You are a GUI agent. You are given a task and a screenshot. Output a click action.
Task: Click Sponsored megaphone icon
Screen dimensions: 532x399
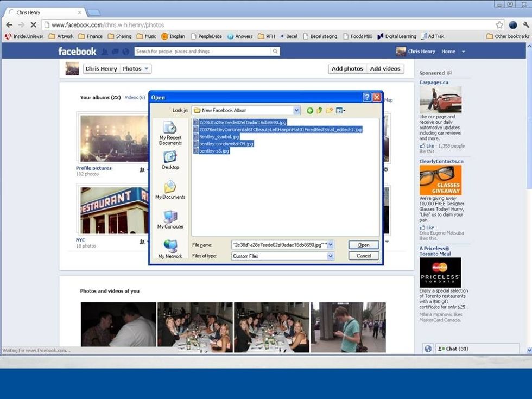coord(449,73)
